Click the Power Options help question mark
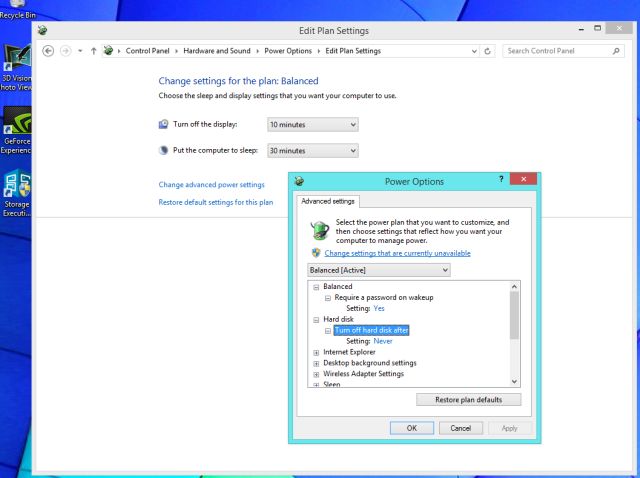 pos(500,180)
